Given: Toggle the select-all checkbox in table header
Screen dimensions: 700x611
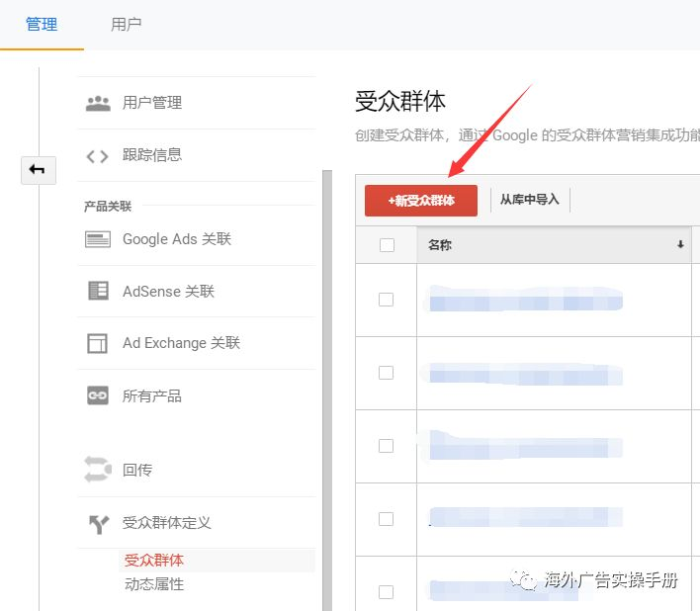Looking at the screenshot, I should [387, 245].
